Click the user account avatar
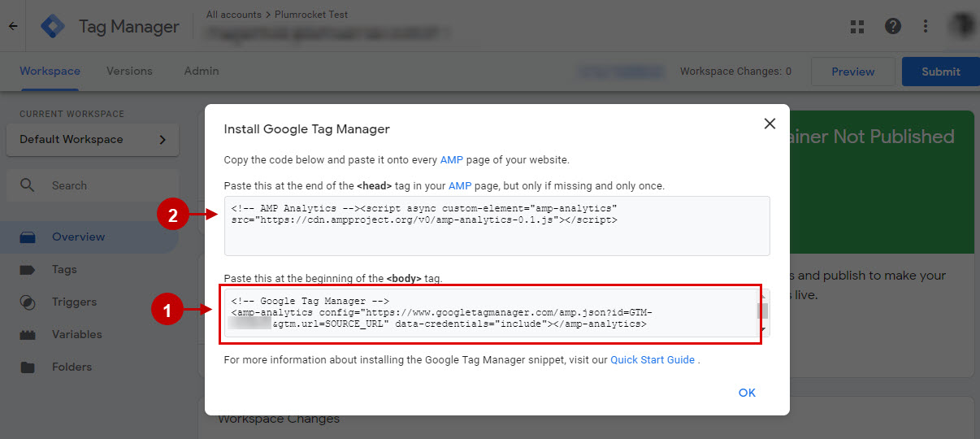 963,25
